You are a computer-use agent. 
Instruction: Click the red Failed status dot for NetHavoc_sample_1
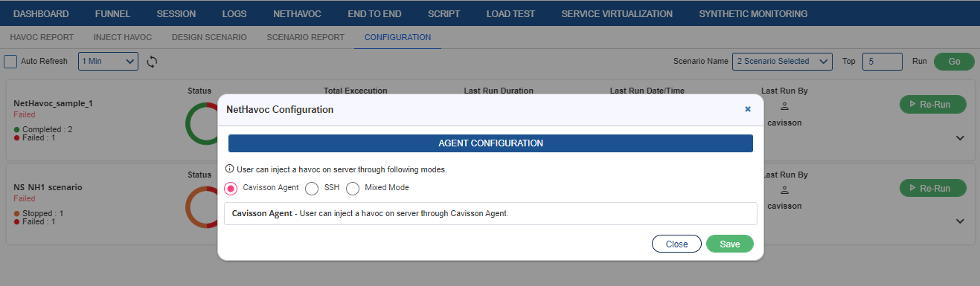(17, 138)
